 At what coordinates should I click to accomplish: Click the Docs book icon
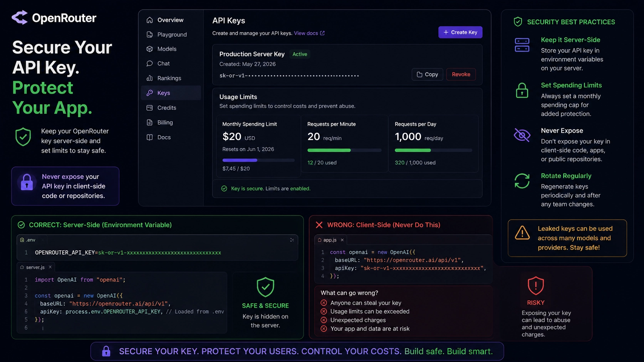(x=149, y=137)
